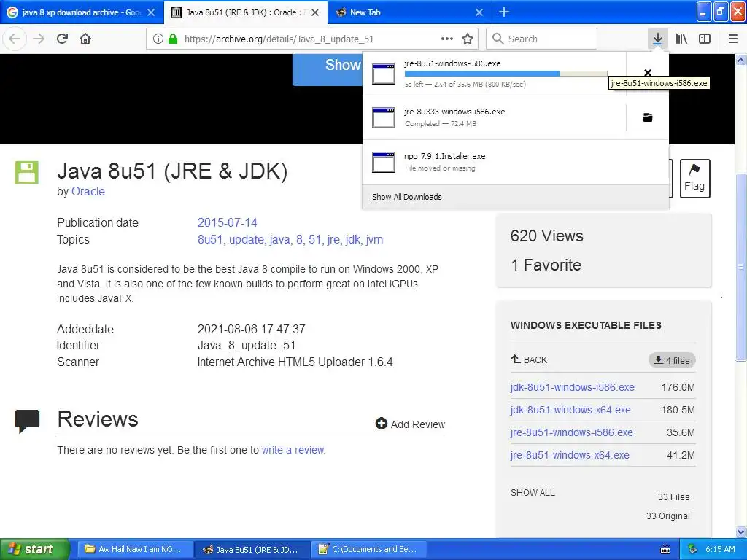Click the tray icon beside the 6:15 AM clock

[693, 549]
